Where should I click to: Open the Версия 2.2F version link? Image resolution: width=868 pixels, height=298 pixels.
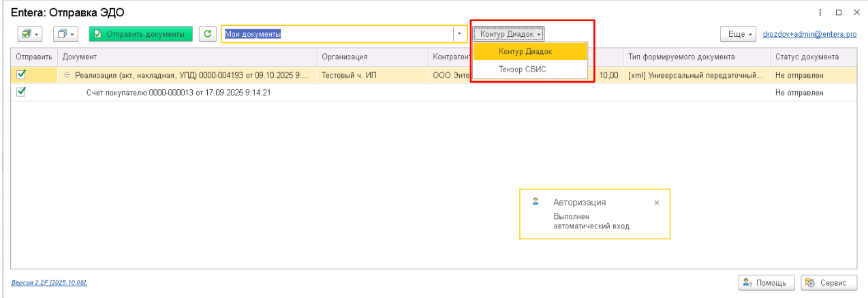(x=49, y=282)
